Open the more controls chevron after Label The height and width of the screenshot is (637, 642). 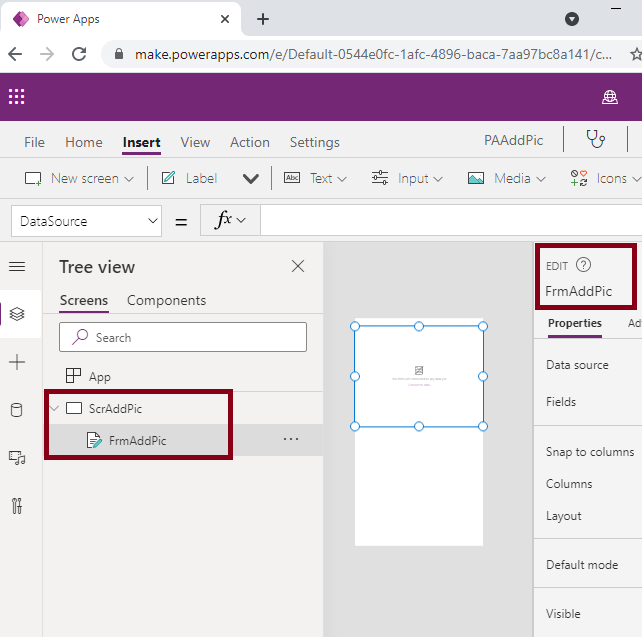click(251, 178)
